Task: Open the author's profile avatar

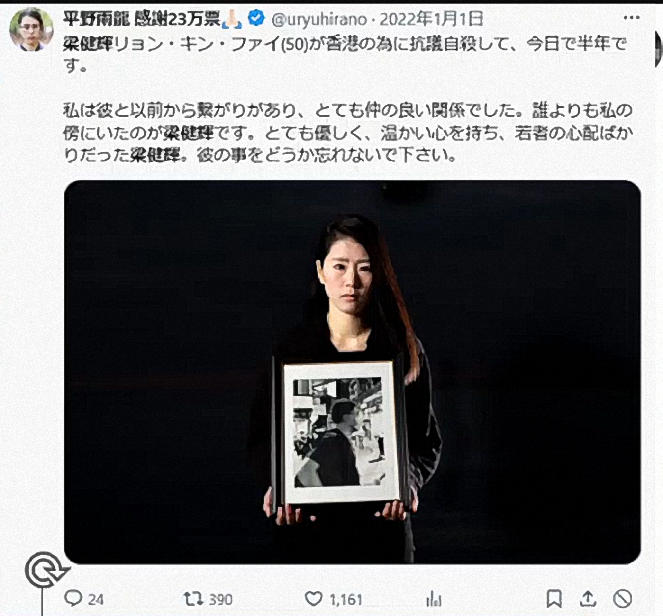Action: 31,29
